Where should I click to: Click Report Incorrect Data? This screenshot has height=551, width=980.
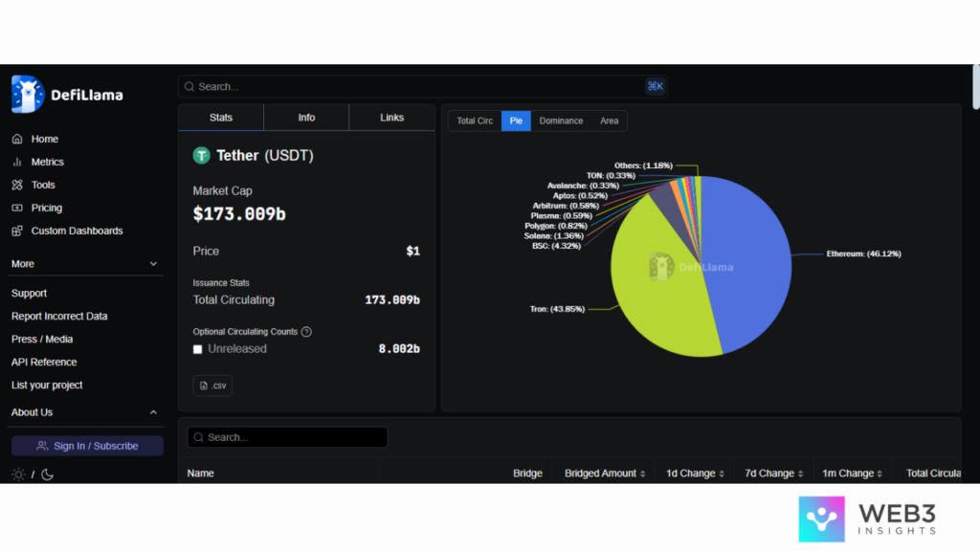(x=59, y=316)
